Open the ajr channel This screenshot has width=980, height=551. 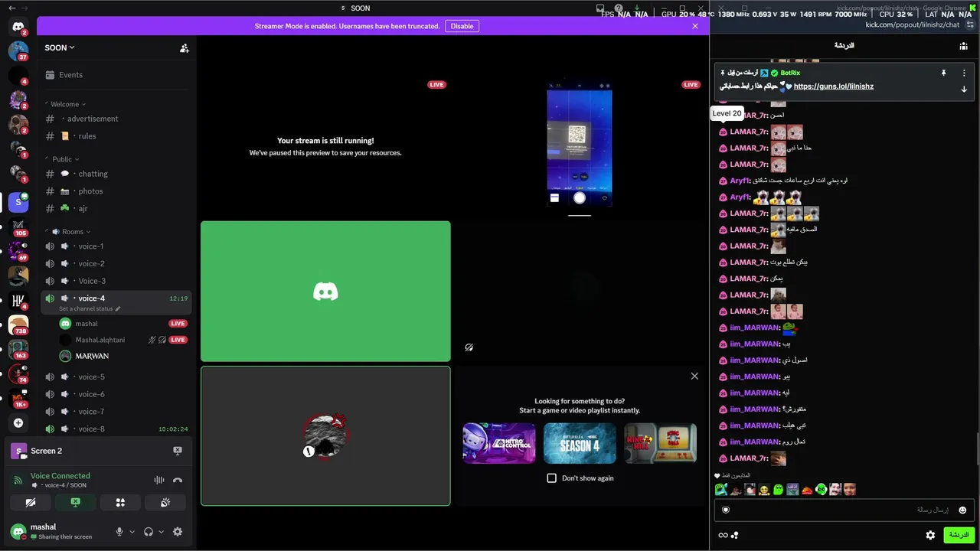click(x=116, y=209)
